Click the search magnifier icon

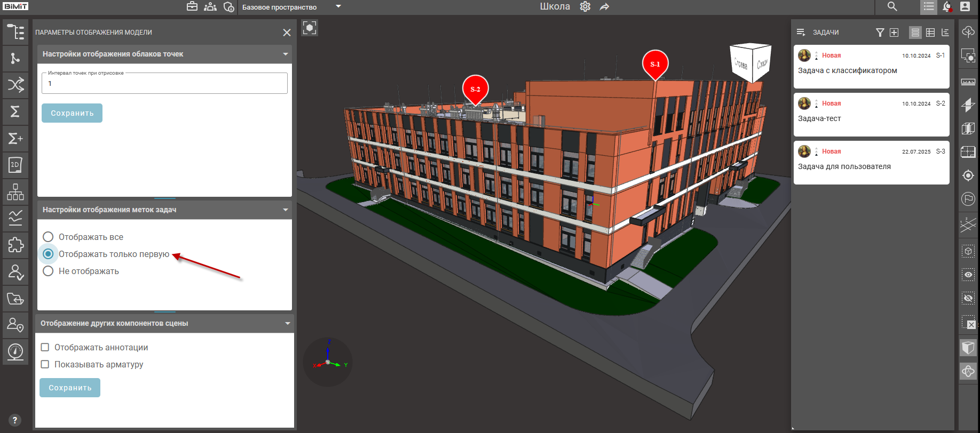click(892, 6)
